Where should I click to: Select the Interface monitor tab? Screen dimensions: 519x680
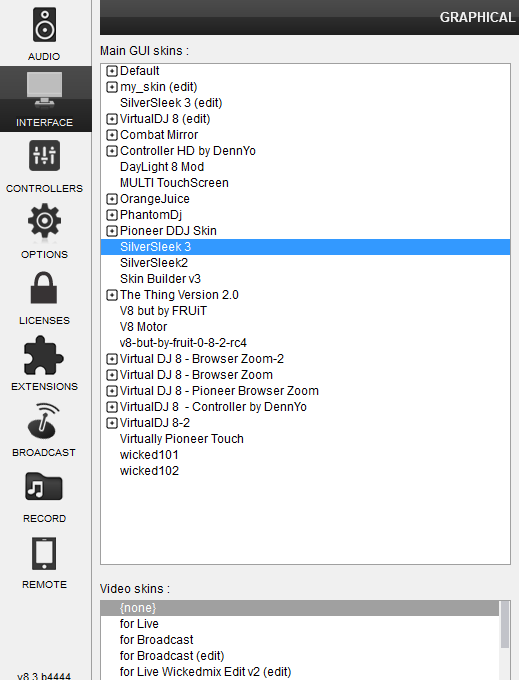point(44,99)
